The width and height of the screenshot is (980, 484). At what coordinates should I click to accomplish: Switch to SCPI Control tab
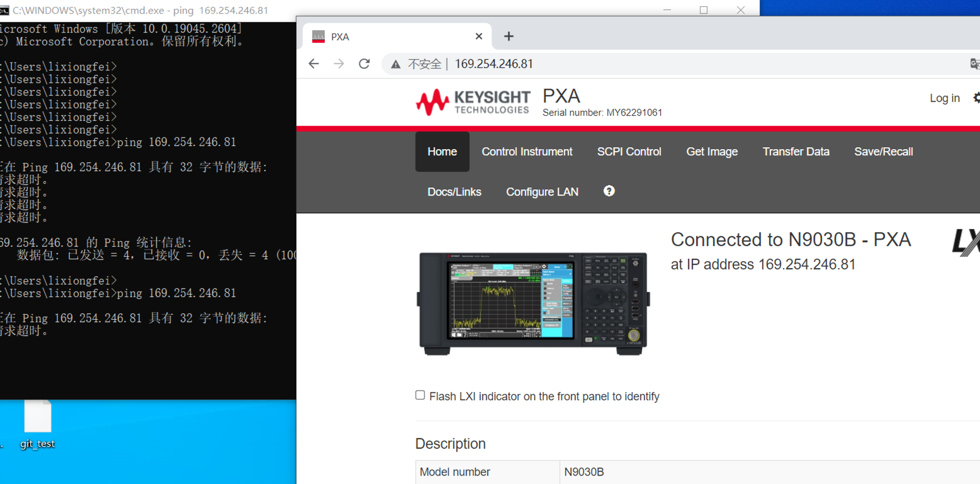(x=629, y=151)
